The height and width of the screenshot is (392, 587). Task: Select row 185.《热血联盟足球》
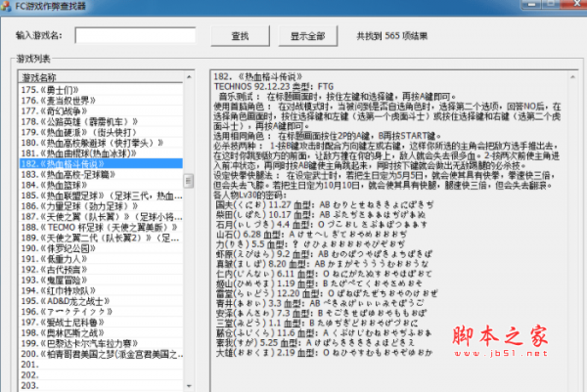click(x=101, y=196)
